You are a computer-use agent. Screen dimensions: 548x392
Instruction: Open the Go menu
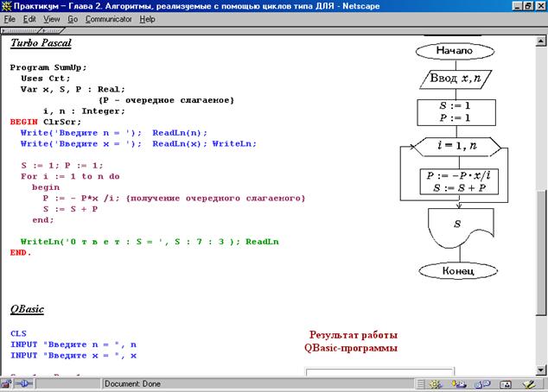point(72,18)
